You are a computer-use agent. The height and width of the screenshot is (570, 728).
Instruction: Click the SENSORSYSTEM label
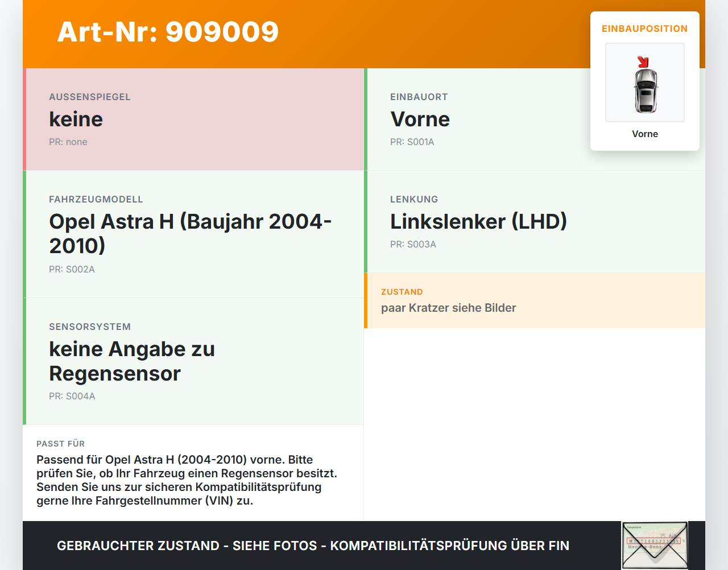90,327
